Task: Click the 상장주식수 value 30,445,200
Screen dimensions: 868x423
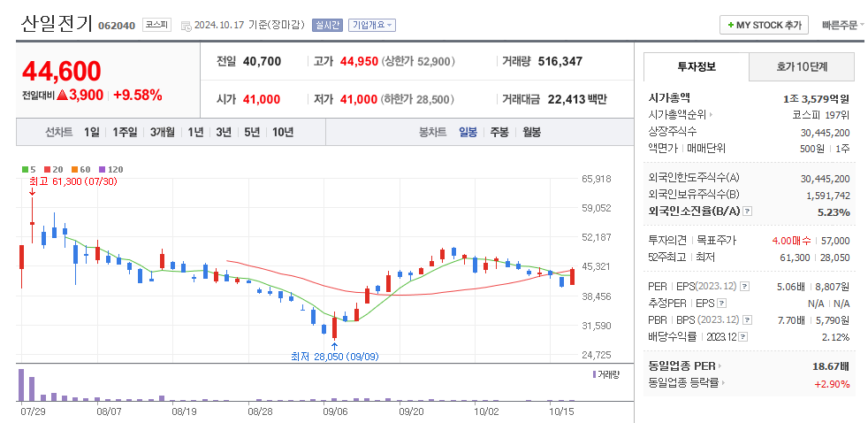Action: click(826, 132)
